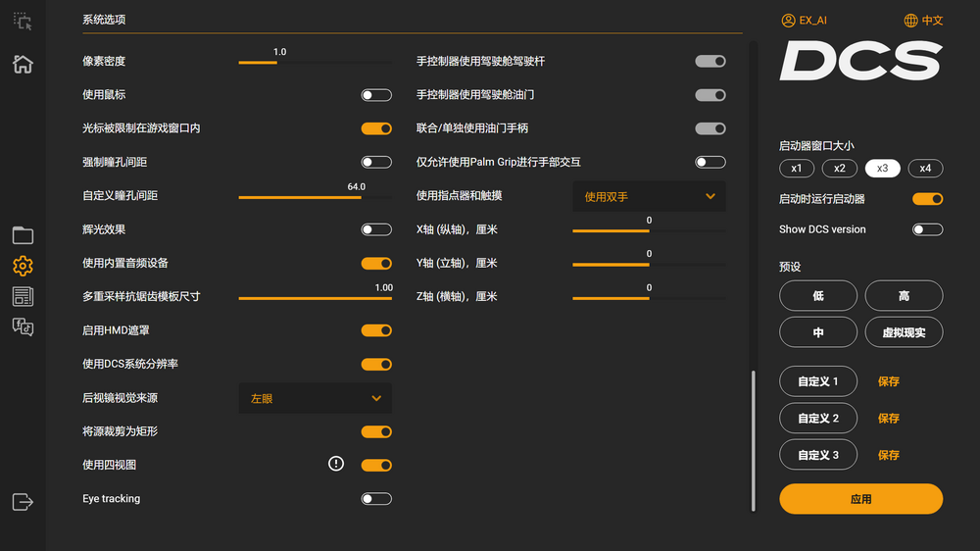
Task: Enable the 使用鼠标 toggle
Action: tap(376, 95)
